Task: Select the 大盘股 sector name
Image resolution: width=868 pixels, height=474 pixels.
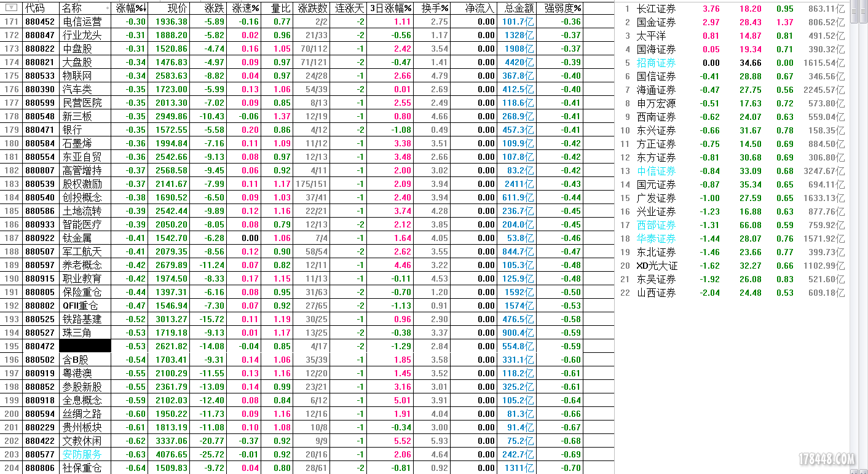Action: (77, 62)
